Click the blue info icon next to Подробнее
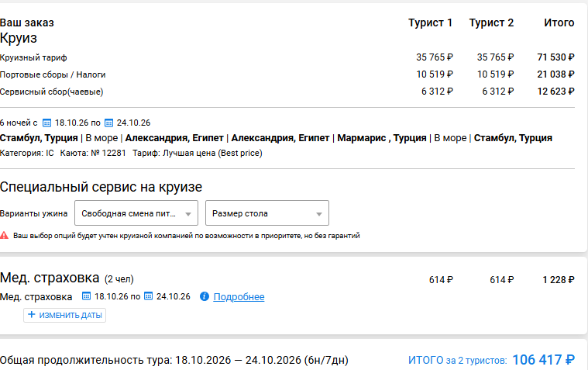The image size is (588, 370). pos(204,296)
